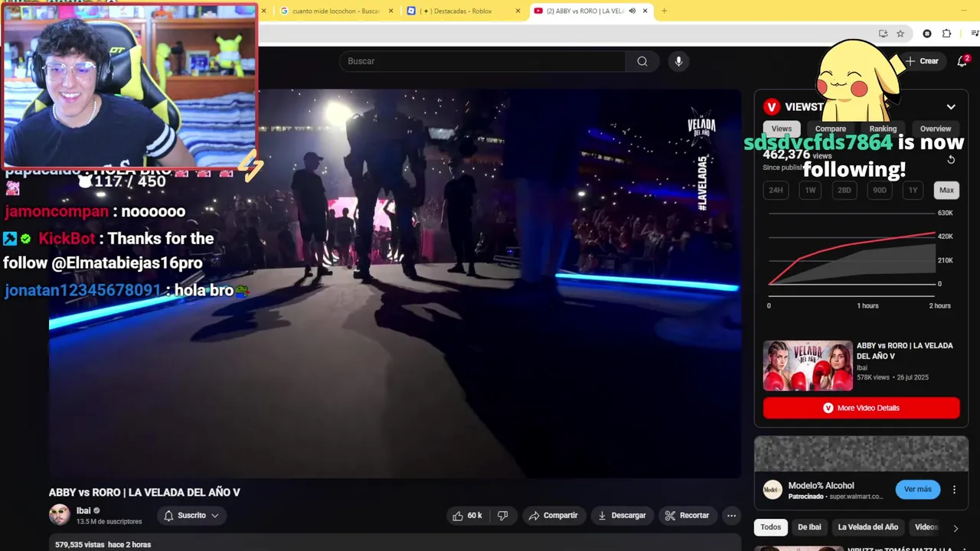Screen dimensions: 980x551
Task: Click the red More Video Details button
Action: click(x=861, y=408)
